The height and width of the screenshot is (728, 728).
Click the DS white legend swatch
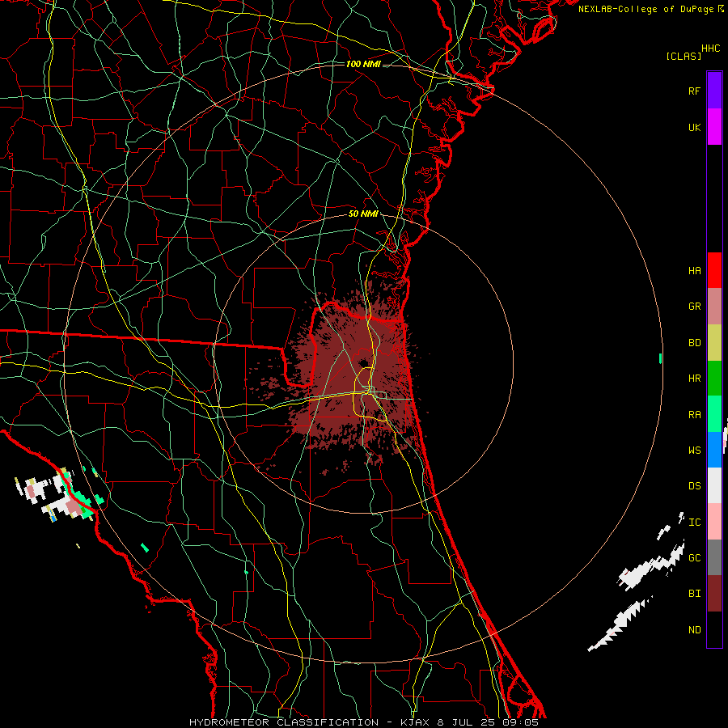tap(714, 485)
